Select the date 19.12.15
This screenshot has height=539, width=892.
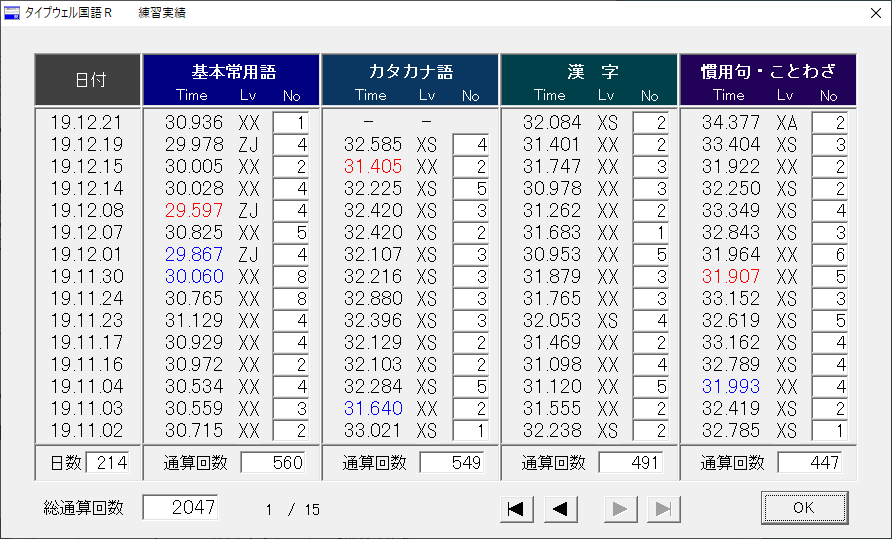coord(86,166)
